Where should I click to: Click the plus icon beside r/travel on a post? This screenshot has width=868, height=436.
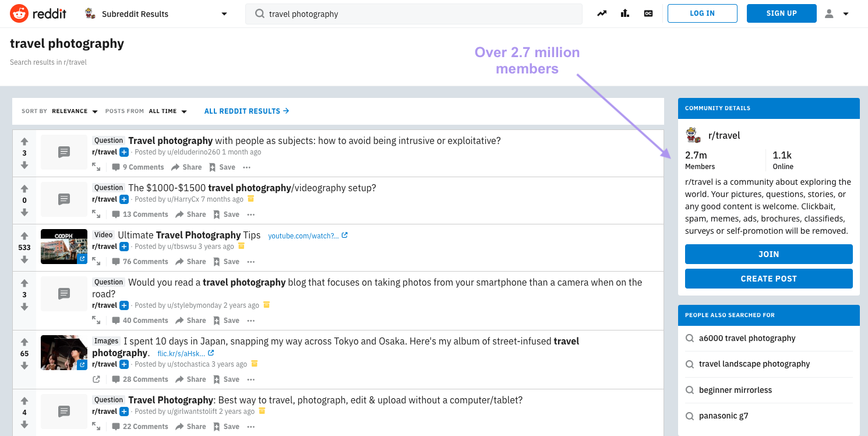(124, 152)
